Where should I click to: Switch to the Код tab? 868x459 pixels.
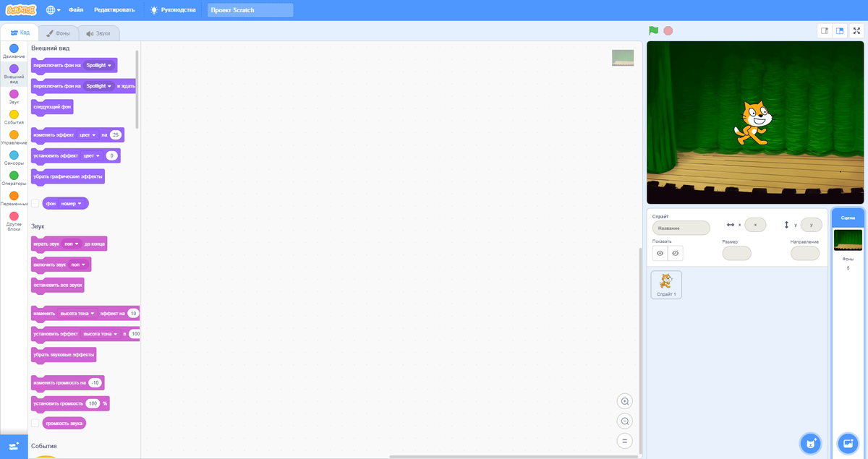(x=20, y=33)
